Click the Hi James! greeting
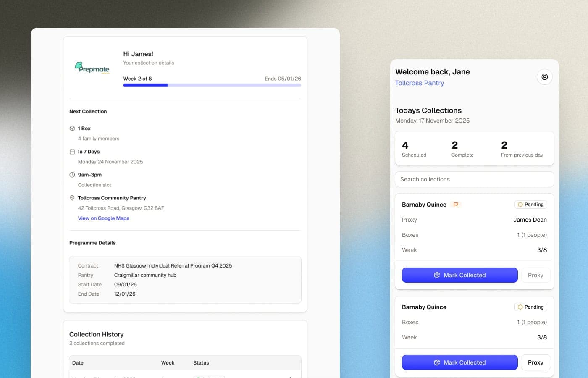The height and width of the screenshot is (378, 588). [138, 54]
